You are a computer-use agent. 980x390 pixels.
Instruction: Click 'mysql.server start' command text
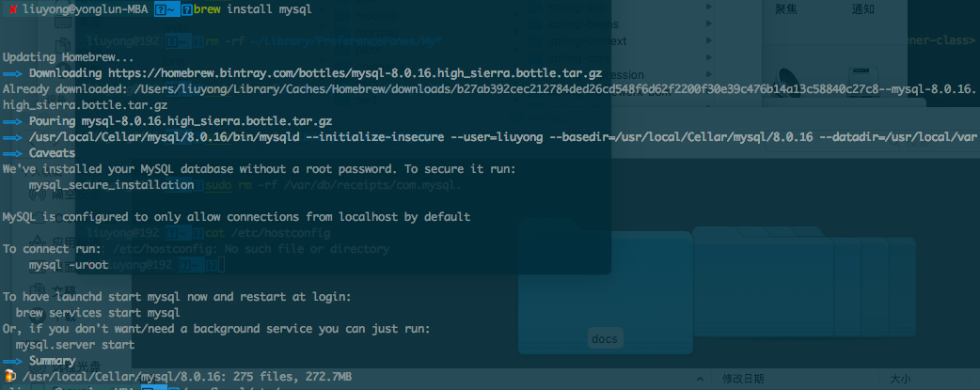pyautogui.click(x=75, y=344)
